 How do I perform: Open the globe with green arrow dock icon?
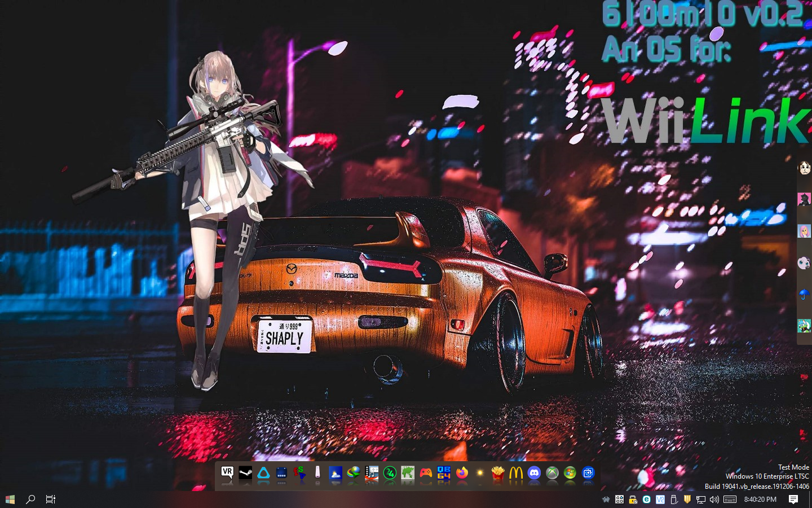point(354,473)
